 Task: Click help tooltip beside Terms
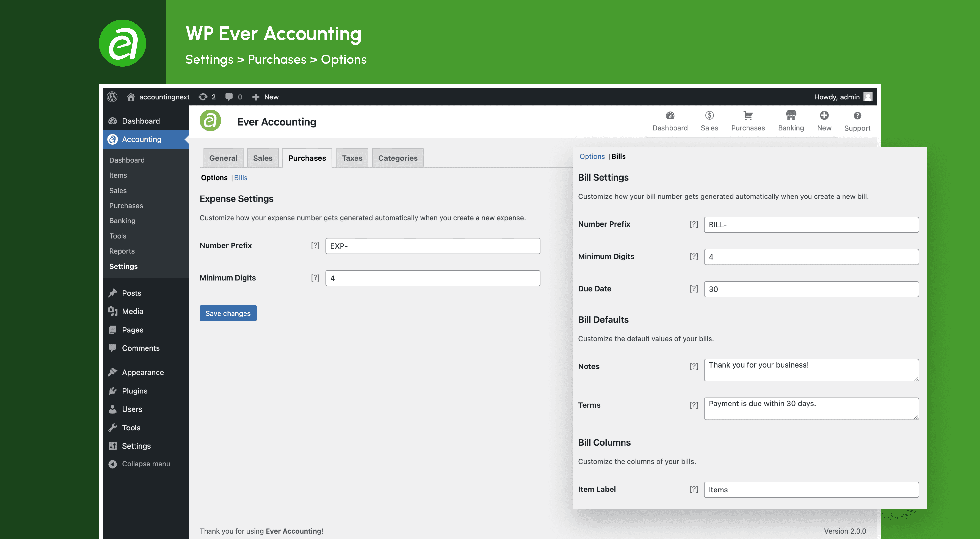[694, 405]
